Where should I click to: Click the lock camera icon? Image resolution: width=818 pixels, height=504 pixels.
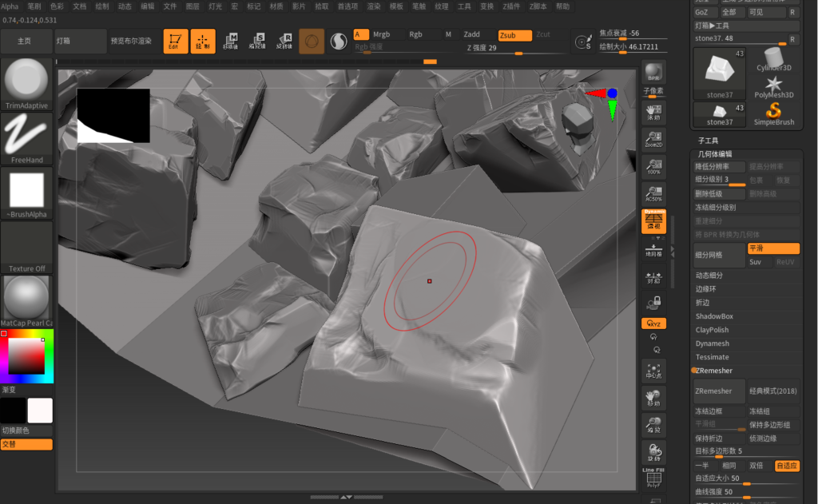click(x=653, y=303)
